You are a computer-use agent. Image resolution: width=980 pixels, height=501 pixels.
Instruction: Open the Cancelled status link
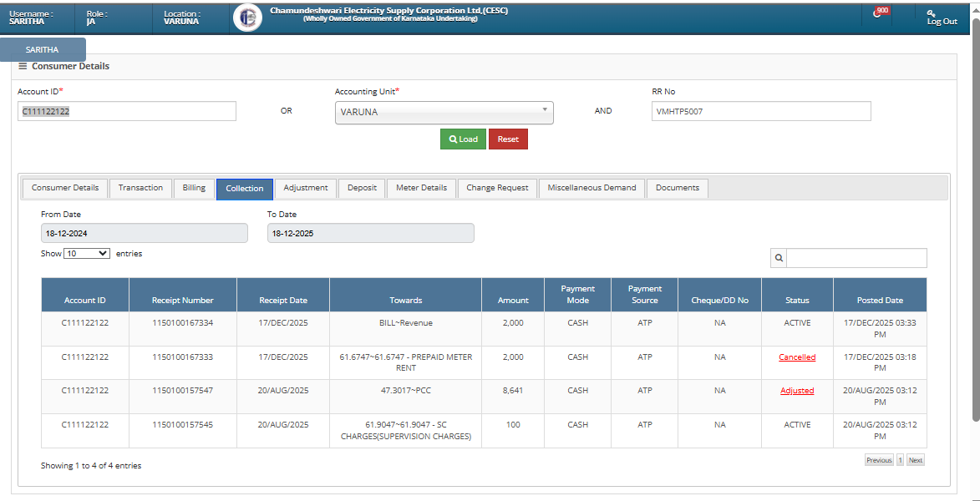[x=797, y=357]
